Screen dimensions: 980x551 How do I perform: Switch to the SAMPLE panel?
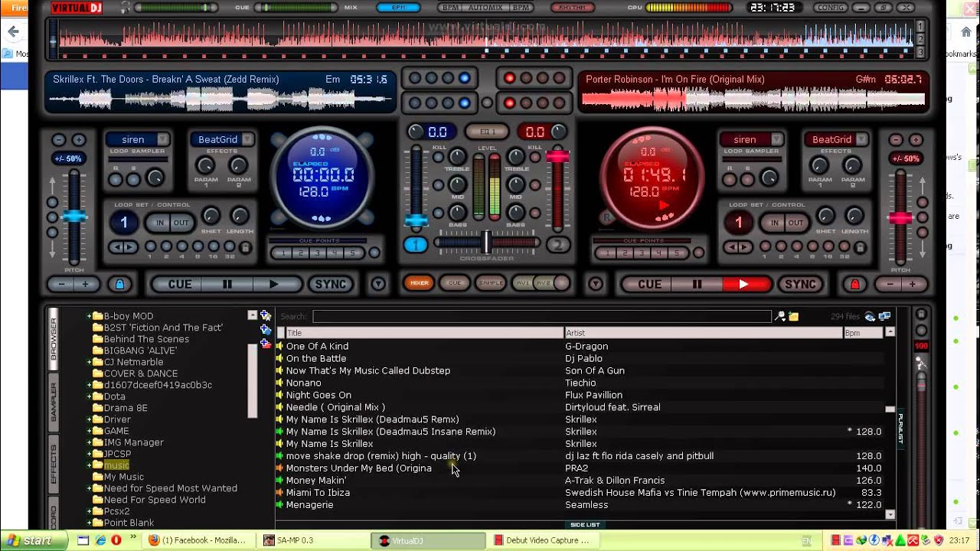(491, 282)
